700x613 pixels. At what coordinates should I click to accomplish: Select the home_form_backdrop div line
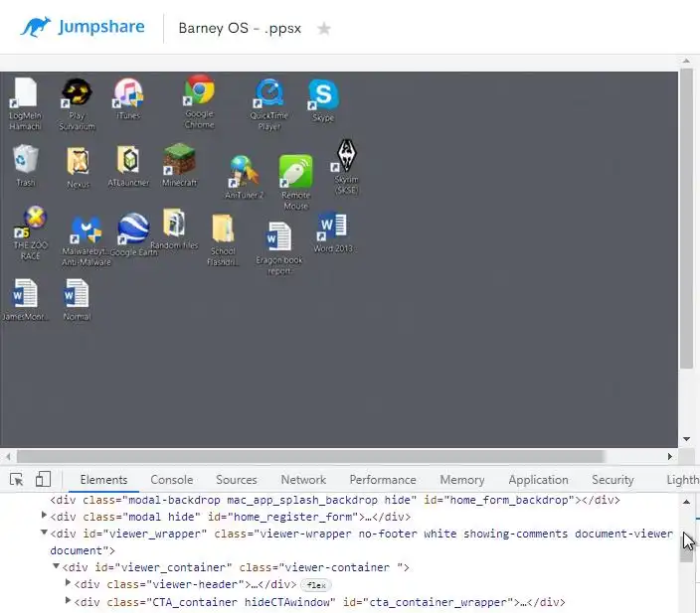335,500
